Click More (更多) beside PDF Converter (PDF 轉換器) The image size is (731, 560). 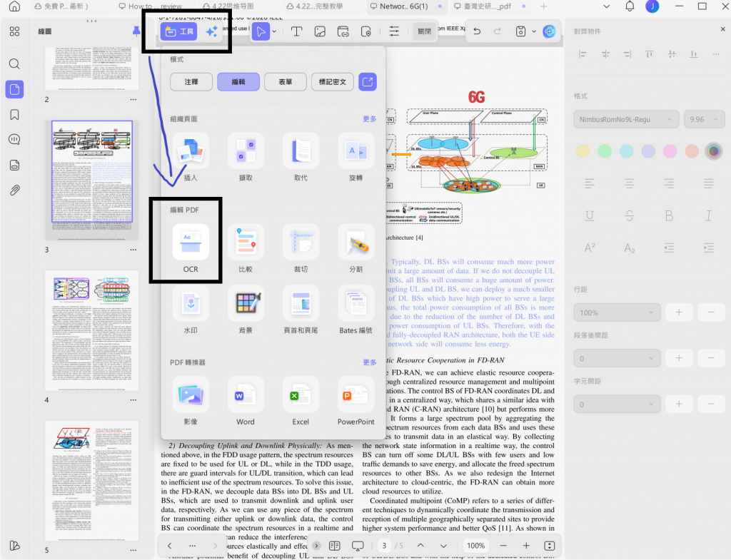[x=369, y=362]
